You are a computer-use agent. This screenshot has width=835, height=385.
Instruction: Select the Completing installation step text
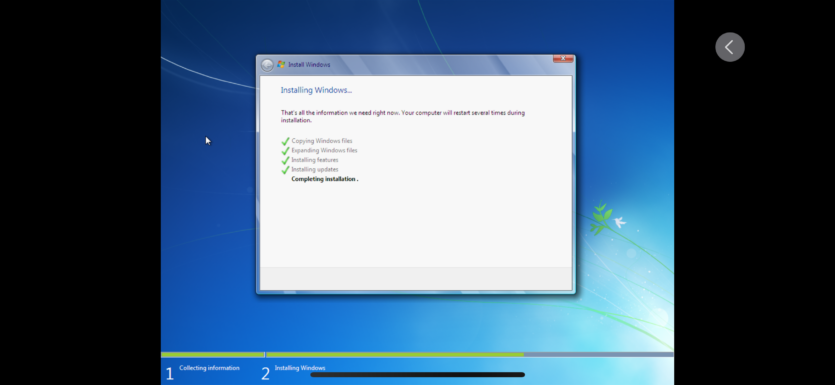(325, 179)
